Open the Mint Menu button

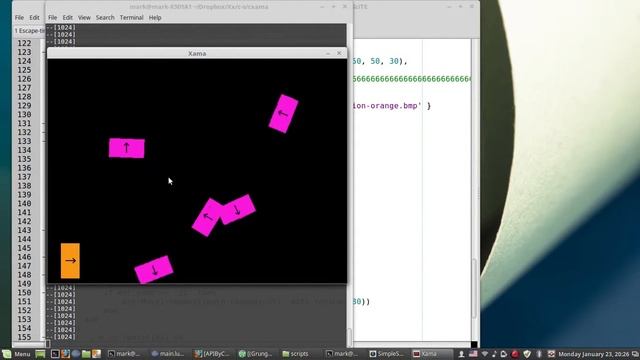(16, 354)
